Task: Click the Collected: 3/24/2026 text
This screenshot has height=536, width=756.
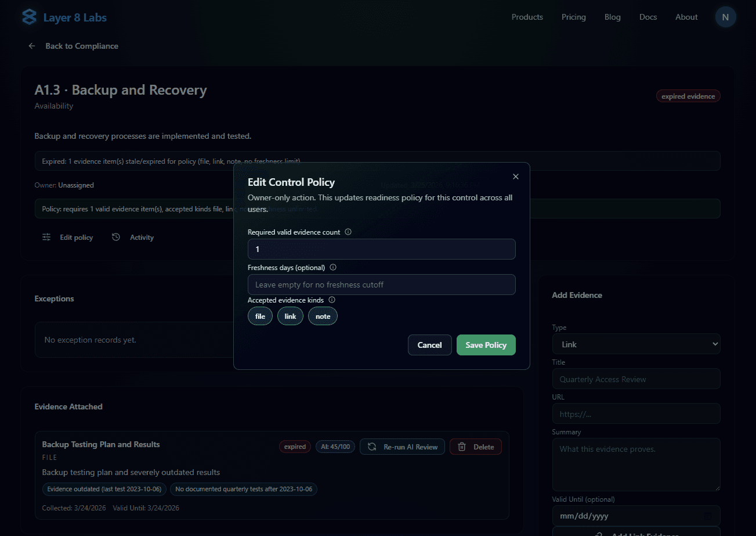Action: 74,508
